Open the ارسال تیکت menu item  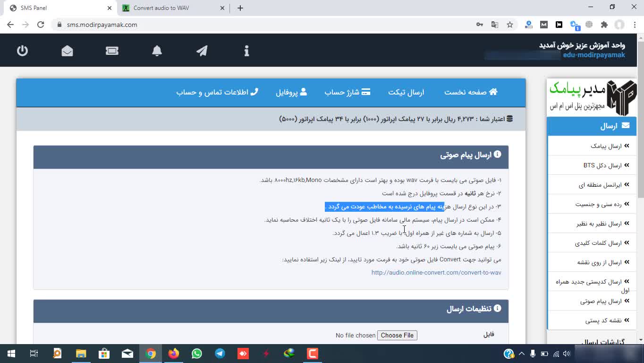(406, 92)
